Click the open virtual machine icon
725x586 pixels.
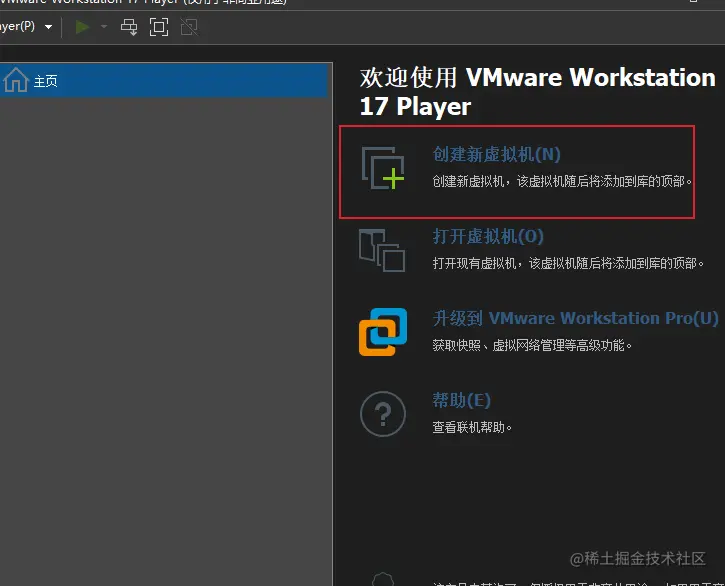(382, 250)
